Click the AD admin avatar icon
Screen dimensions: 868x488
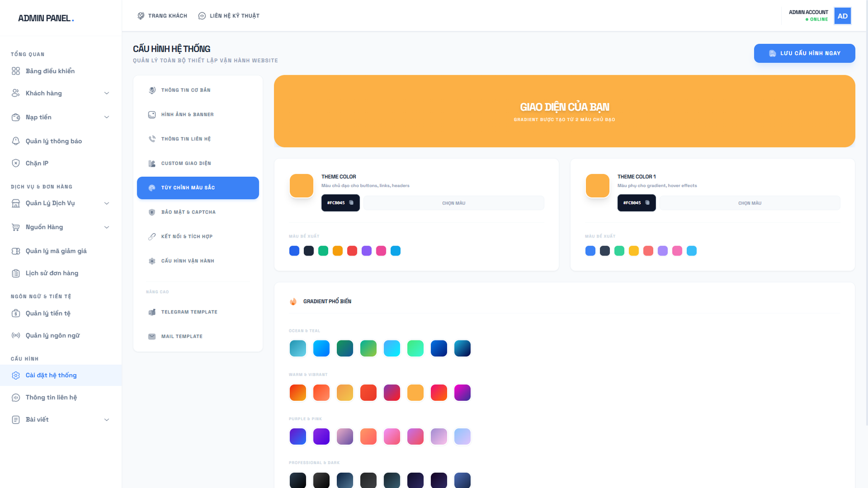(842, 16)
